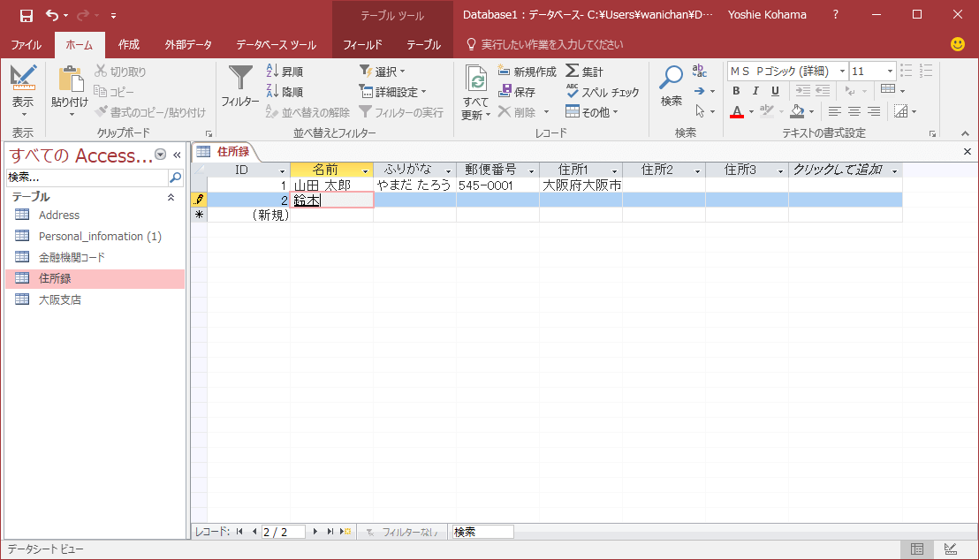The image size is (979, 560).
Task: Collapse the テーブル group chevron
Action: (x=171, y=197)
